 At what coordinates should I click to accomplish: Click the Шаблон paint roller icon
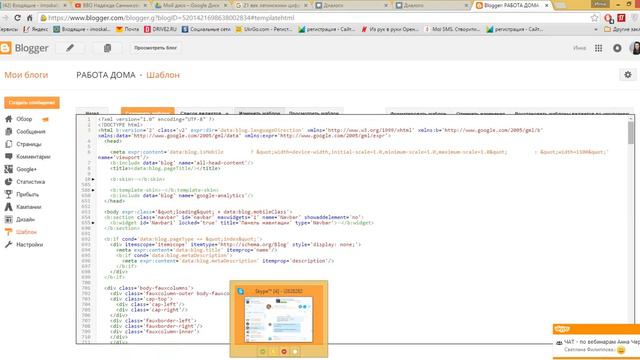pos(9,232)
